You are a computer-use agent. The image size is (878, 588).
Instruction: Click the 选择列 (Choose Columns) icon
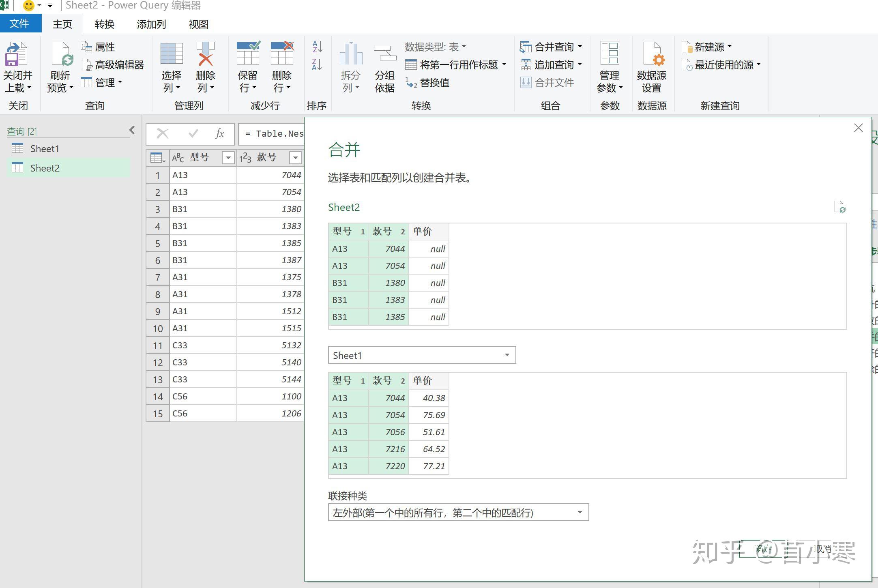pyautogui.click(x=172, y=67)
